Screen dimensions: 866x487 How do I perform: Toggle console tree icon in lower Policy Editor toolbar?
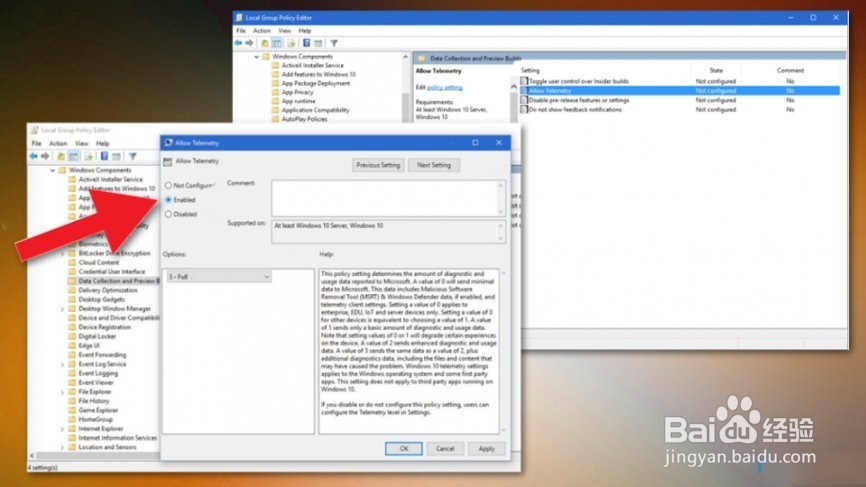(x=73, y=156)
